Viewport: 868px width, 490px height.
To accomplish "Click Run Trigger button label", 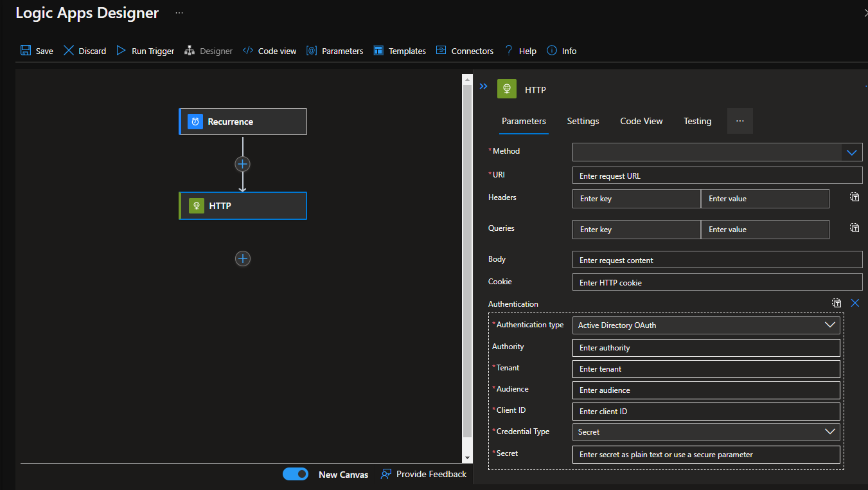I will click(x=153, y=51).
